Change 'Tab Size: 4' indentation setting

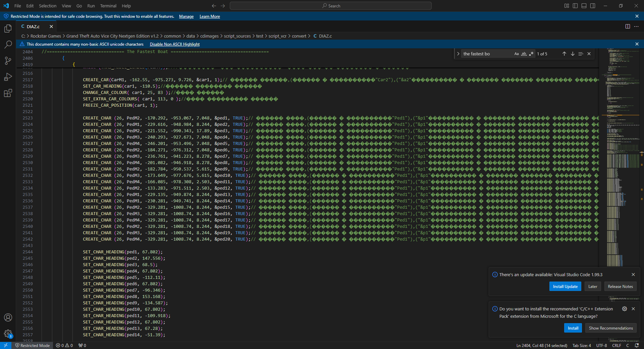click(582, 345)
